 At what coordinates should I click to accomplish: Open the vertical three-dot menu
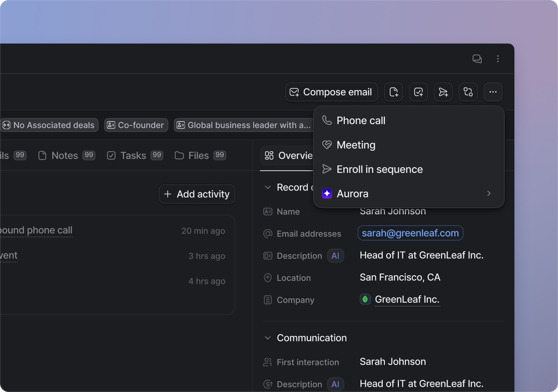point(498,59)
